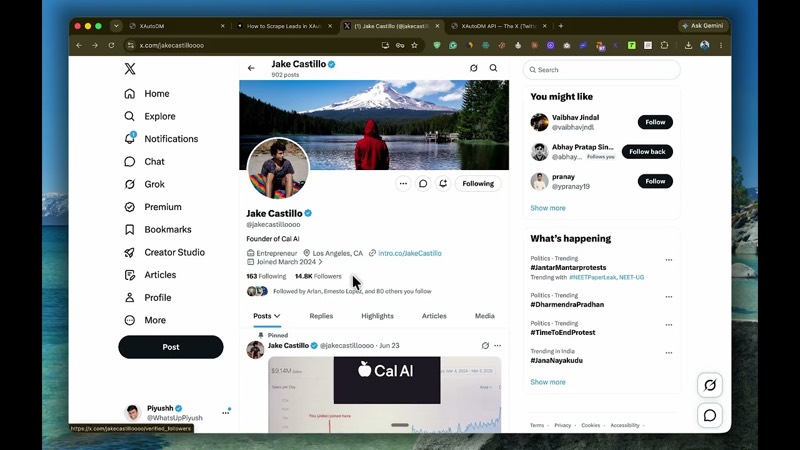Bookmark page with star icon
The height and width of the screenshot is (450, 800).
click(414, 45)
